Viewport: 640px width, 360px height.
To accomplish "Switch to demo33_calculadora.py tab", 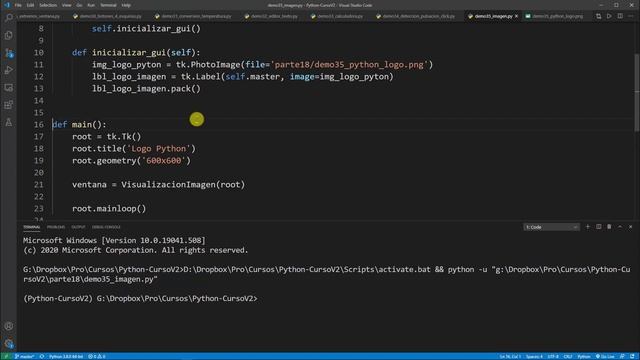I will tap(340, 16).
